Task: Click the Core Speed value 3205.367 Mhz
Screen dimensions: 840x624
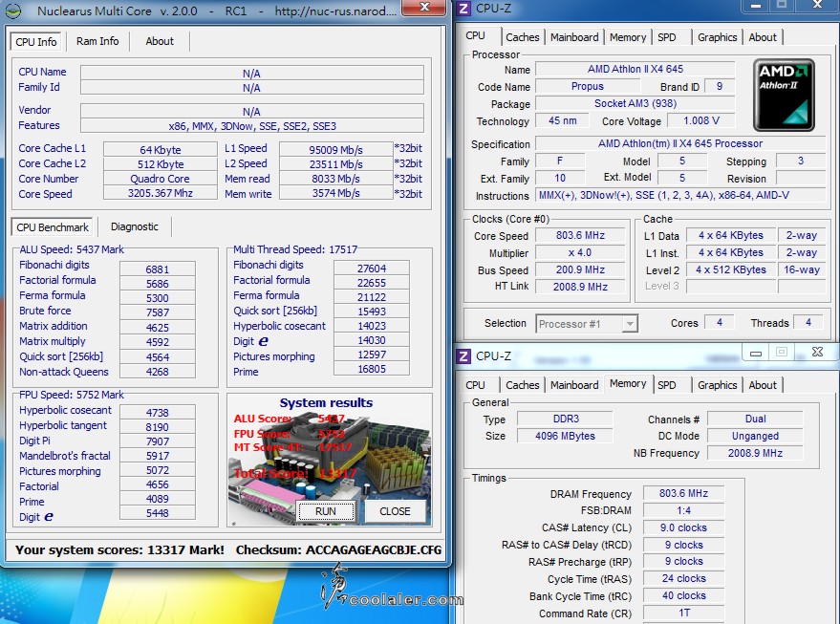Action: coord(161,193)
